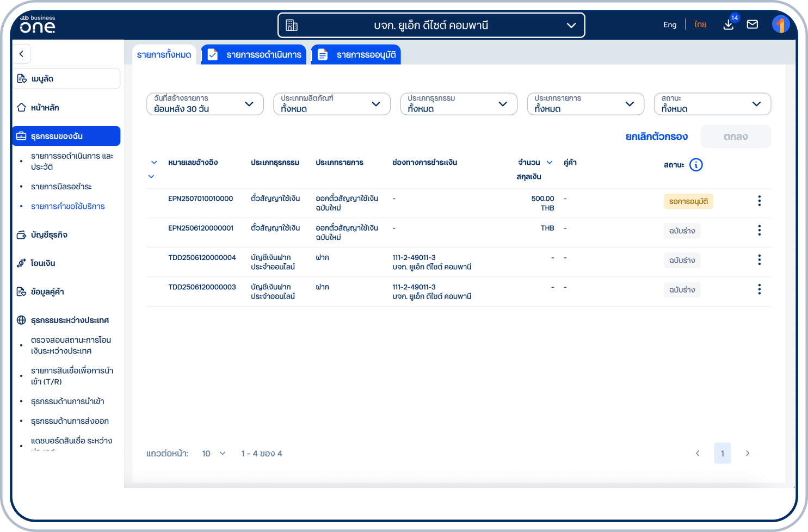Click reference TDD2506120000004
This screenshot has width=808, height=532.
point(202,257)
